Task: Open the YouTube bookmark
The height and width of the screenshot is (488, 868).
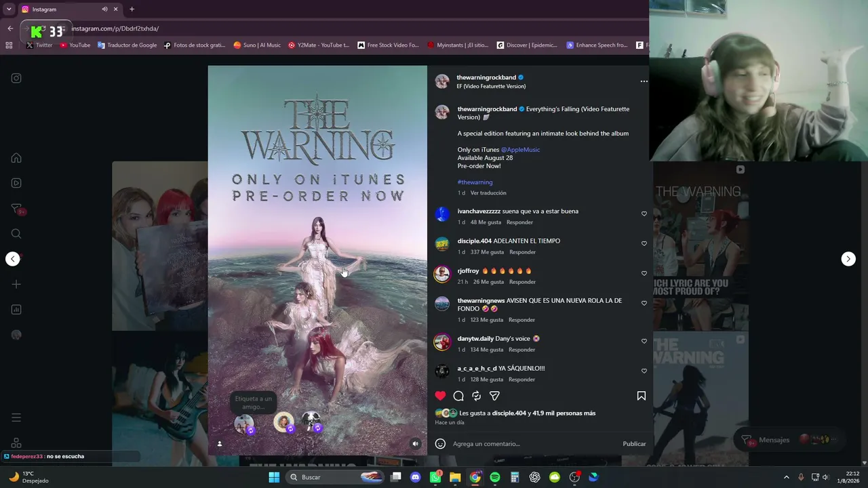Action: click(75, 45)
